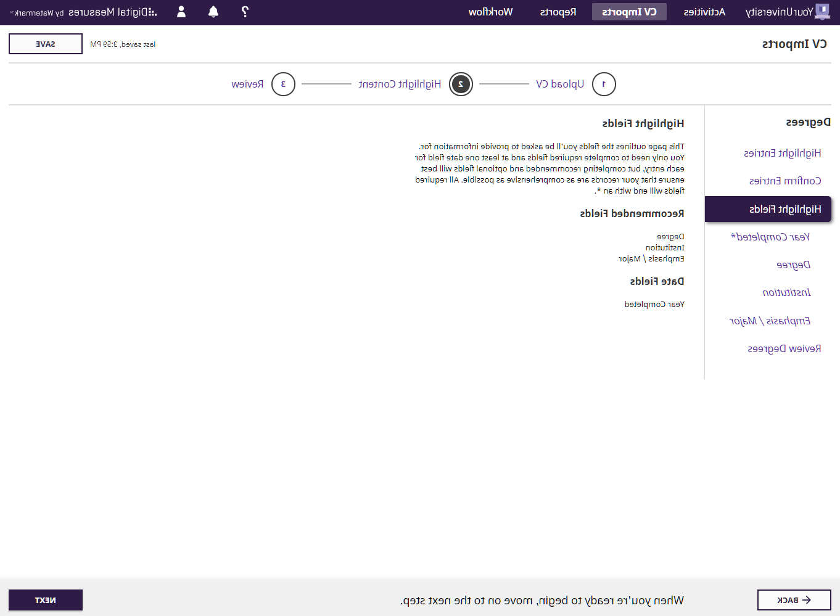Open the Reports tab
This screenshot has height=616, width=840.
pyautogui.click(x=558, y=12)
